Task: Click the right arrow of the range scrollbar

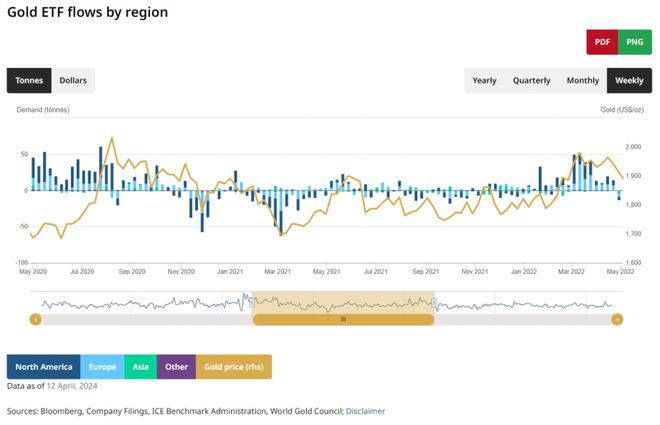Action: point(617,319)
